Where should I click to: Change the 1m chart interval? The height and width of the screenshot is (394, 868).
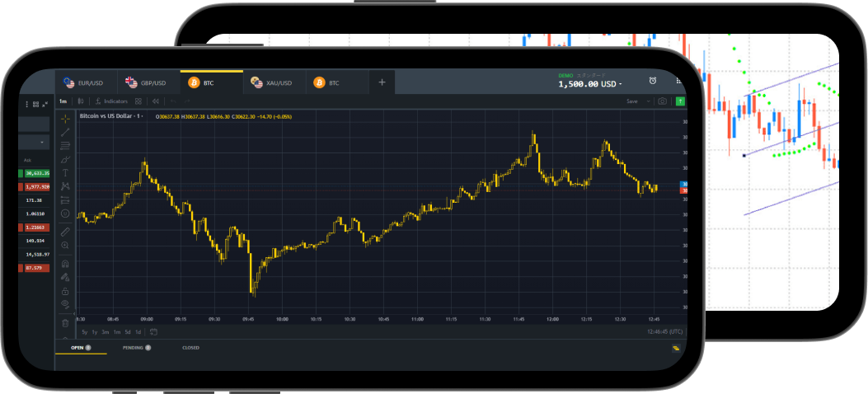63,101
